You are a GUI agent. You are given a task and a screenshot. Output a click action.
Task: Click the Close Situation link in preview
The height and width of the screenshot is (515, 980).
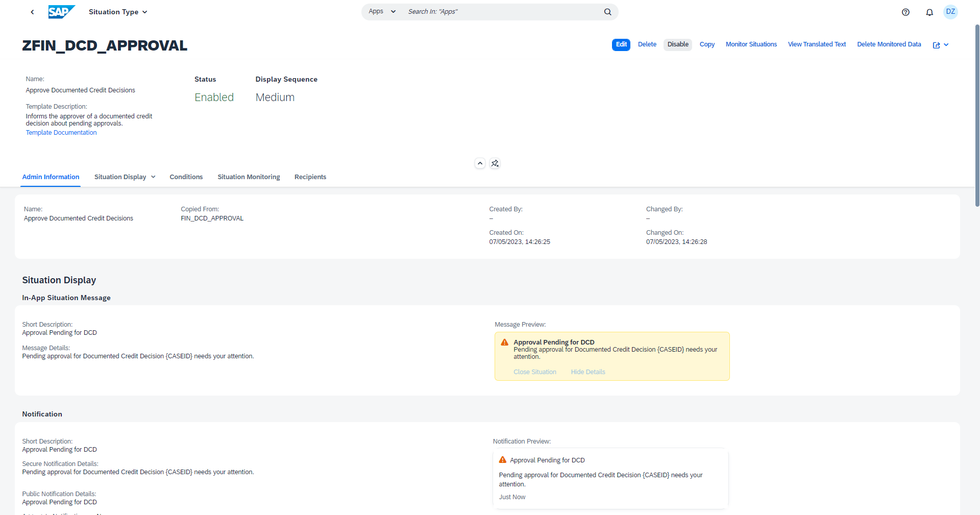tap(534, 372)
